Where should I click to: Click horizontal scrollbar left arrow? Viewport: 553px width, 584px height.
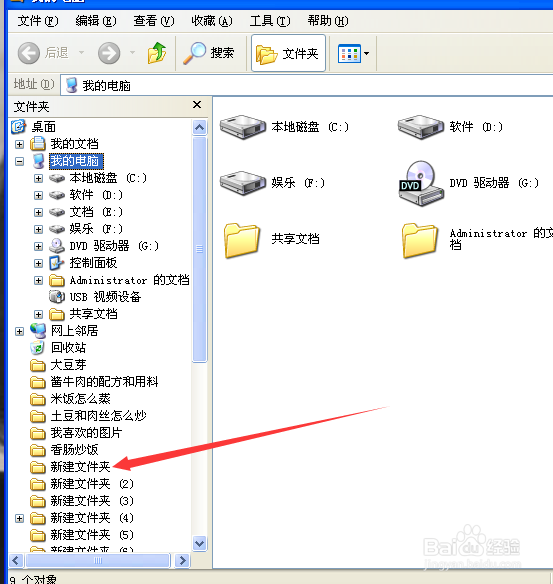16,561
